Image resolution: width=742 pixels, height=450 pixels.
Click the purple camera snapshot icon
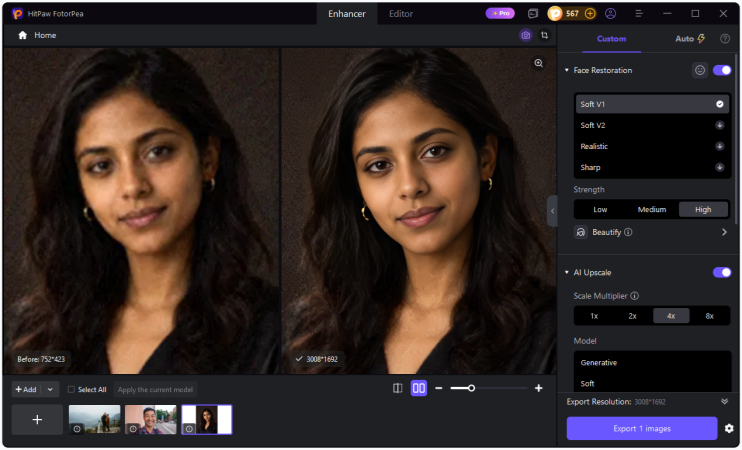[x=525, y=35]
